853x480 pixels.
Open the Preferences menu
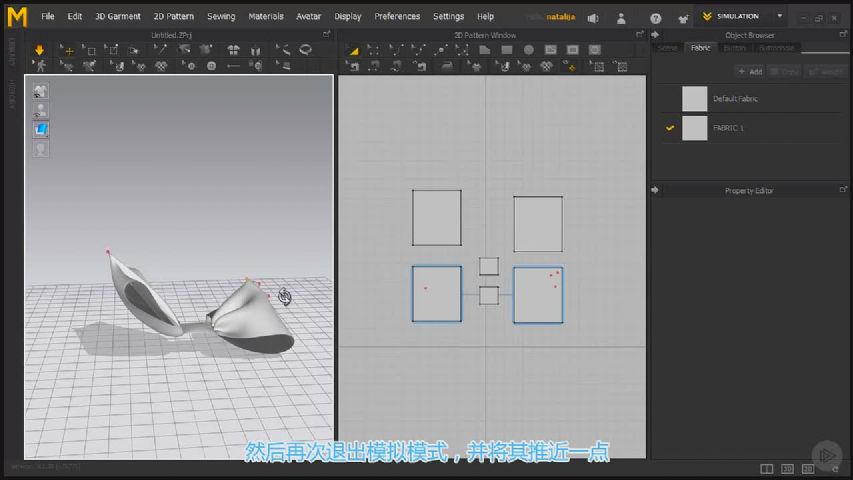pyautogui.click(x=397, y=16)
